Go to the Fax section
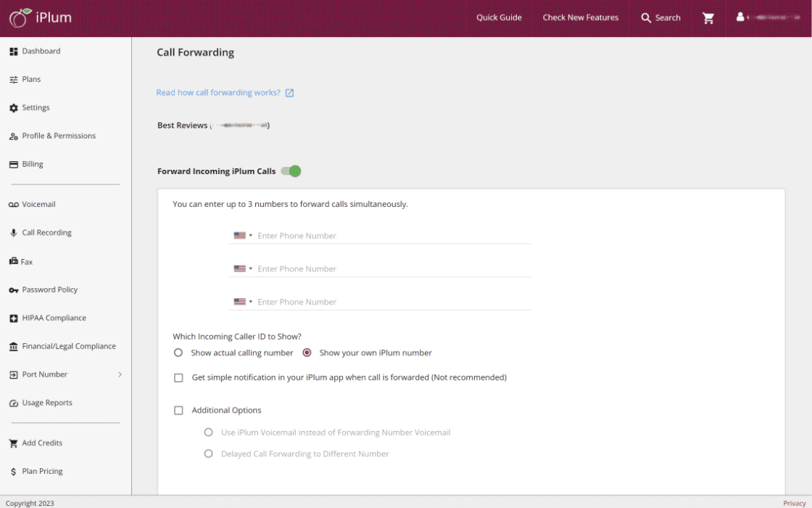Image resolution: width=812 pixels, height=508 pixels. point(28,261)
